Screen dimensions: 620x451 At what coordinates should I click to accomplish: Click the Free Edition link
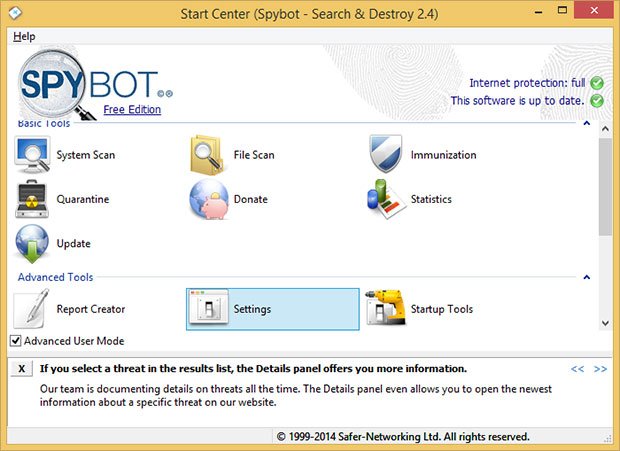pos(132,109)
